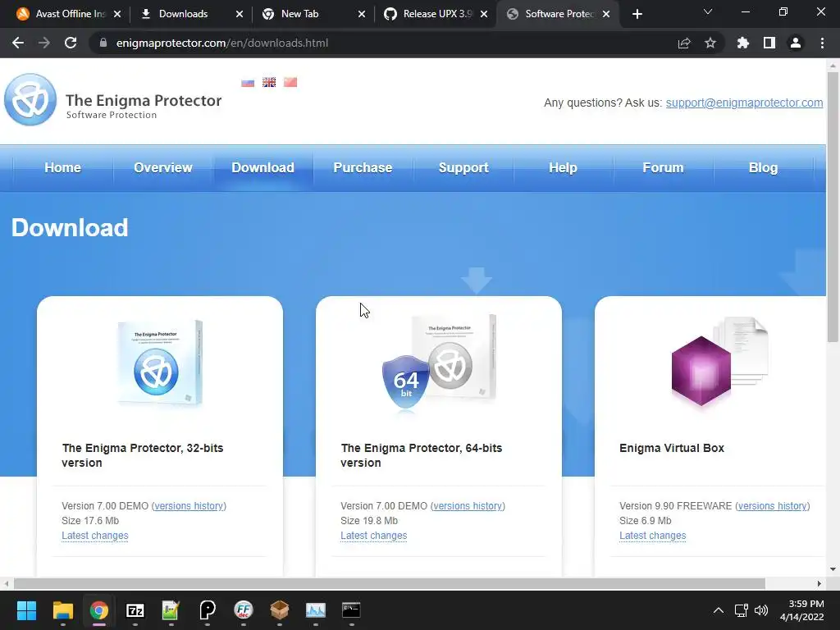The height and width of the screenshot is (630, 840).
Task: Open the Support menu item
Action: tap(463, 167)
